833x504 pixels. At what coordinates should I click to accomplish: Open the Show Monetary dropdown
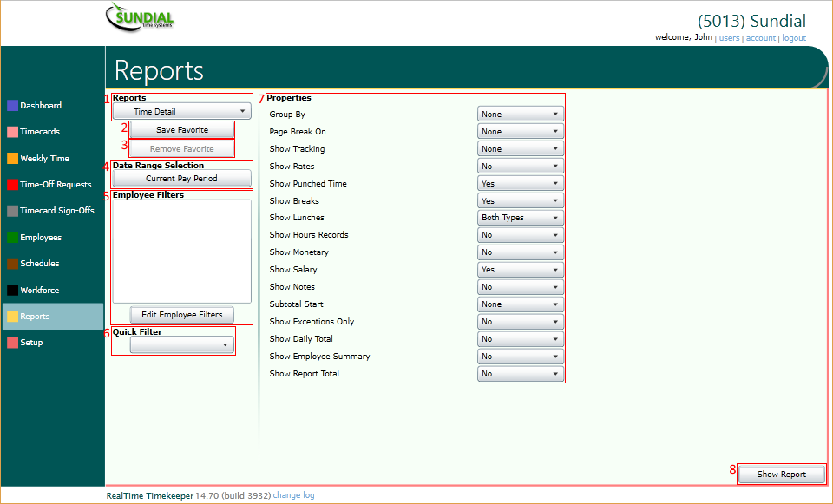point(520,252)
